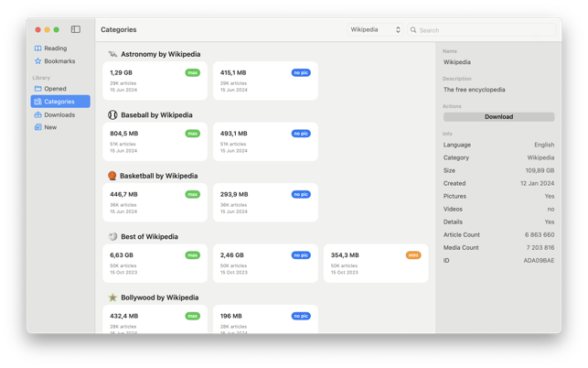Screen dimensions: 588x368
Task: Open the Reading section in sidebar
Action: tap(55, 48)
